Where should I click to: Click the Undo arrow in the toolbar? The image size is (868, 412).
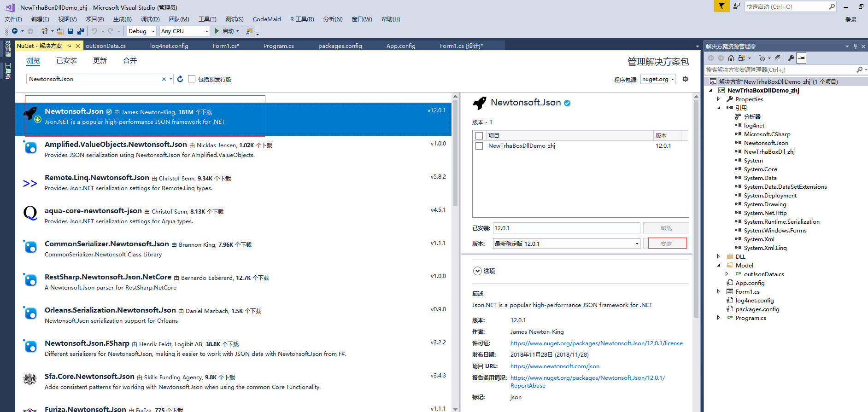click(x=94, y=31)
